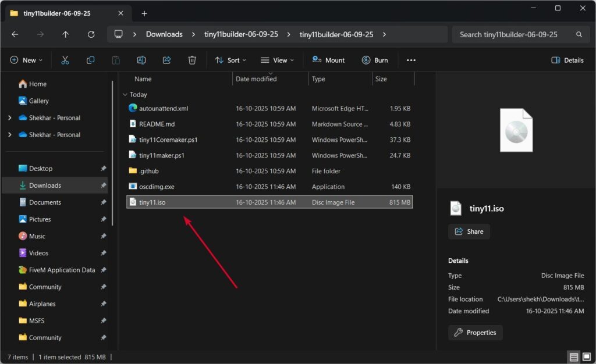Open the Sort dropdown
596x364 pixels.
[230, 60]
